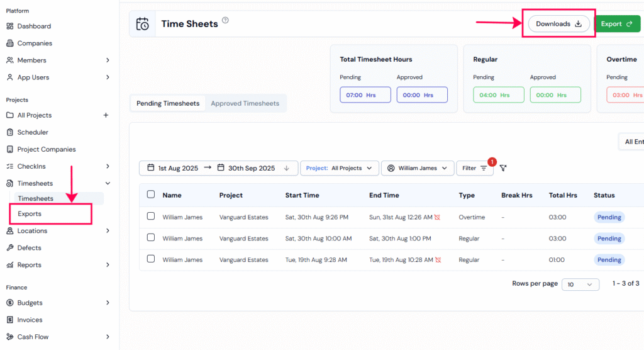Viewport: 644px width, 350px height.
Task: Select the checkbox for the Overtime timesheet row
Action: pos(151,217)
